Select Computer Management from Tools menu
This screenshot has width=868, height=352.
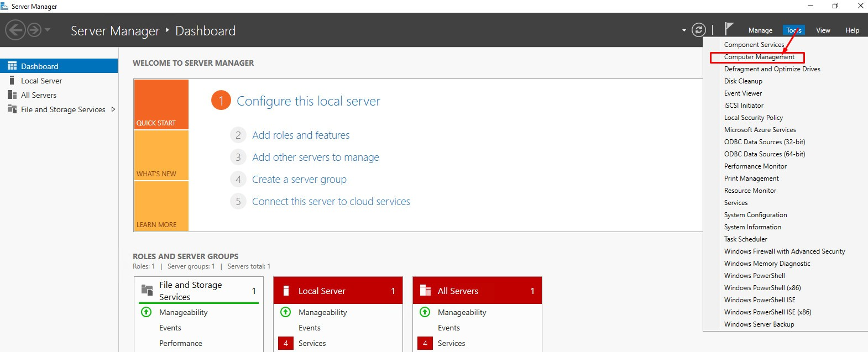[759, 57]
